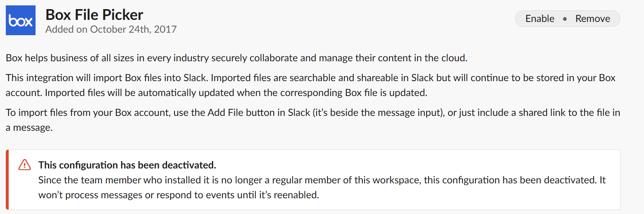Click the "Added on October 24th, 2017" date

[x=111, y=29]
